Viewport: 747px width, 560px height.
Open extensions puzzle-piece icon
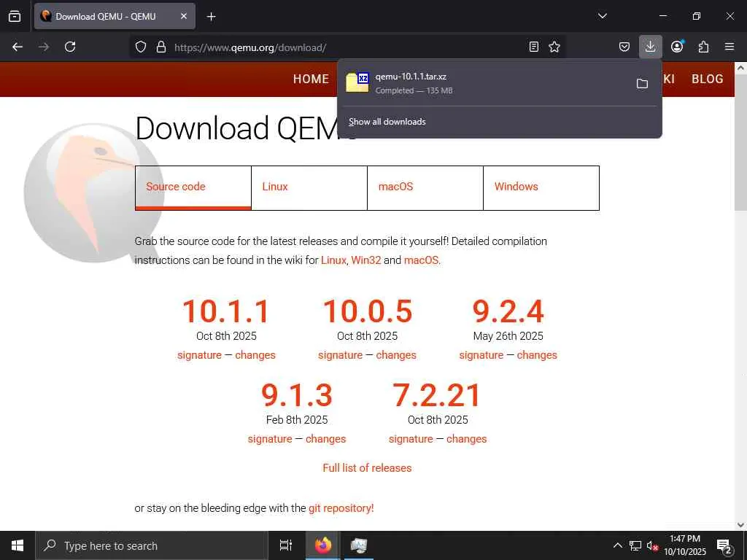coord(703,47)
